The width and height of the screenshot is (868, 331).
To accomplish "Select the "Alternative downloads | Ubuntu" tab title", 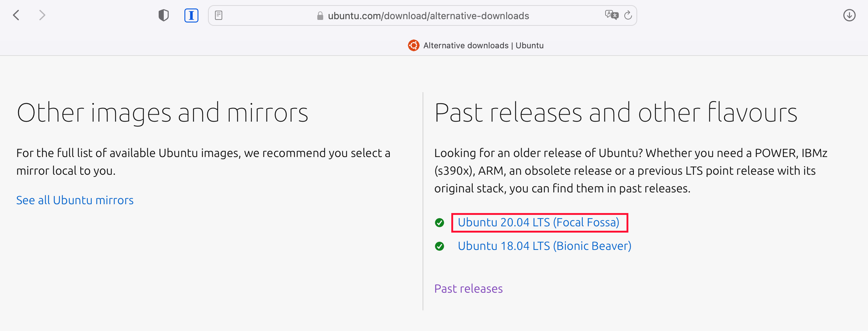I will pyautogui.click(x=483, y=45).
